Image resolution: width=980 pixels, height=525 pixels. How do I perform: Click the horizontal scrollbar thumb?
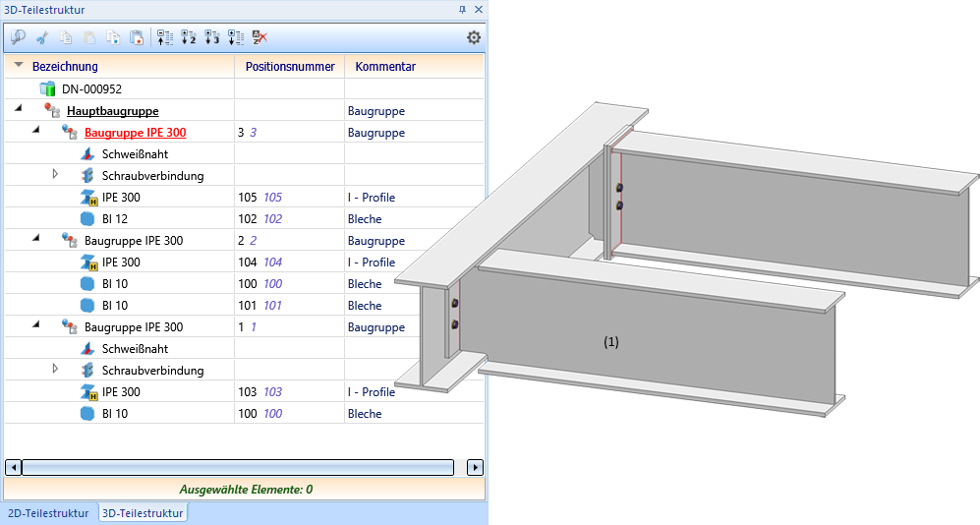pyautogui.click(x=238, y=467)
